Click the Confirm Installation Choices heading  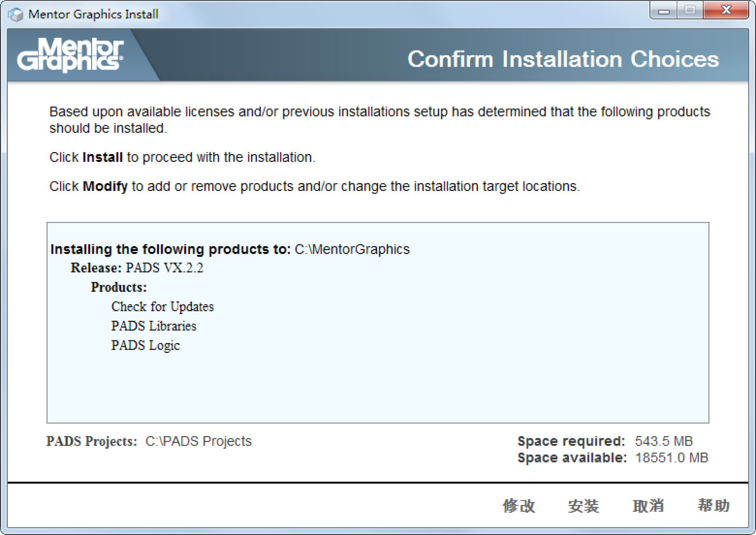click(563, 59)
